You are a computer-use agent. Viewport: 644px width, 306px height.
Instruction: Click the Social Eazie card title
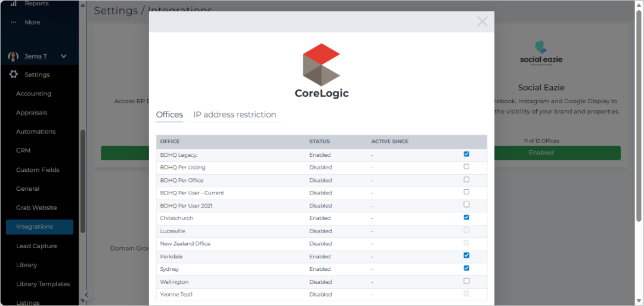click(541, 88)
